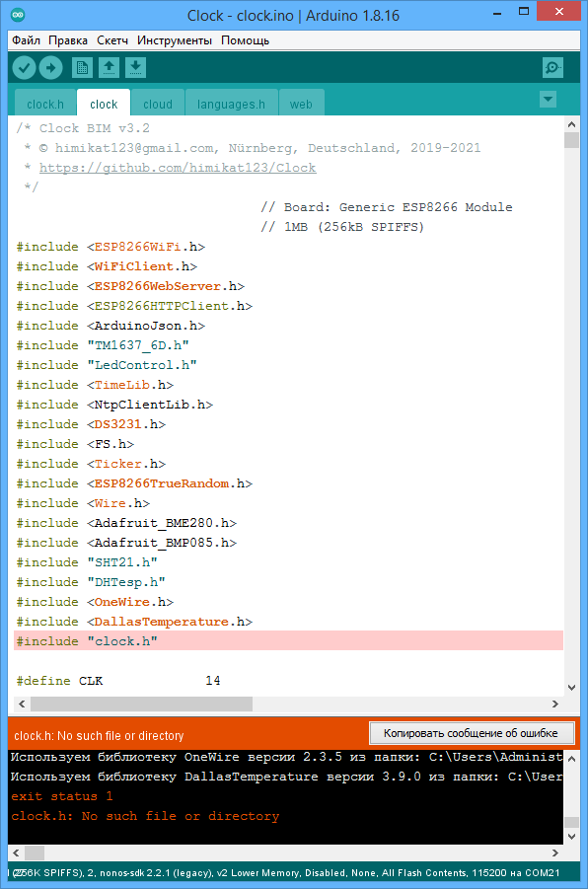Click the editor scroll down arrow
This screenshot has height=889, width=588.
(571, 688)
